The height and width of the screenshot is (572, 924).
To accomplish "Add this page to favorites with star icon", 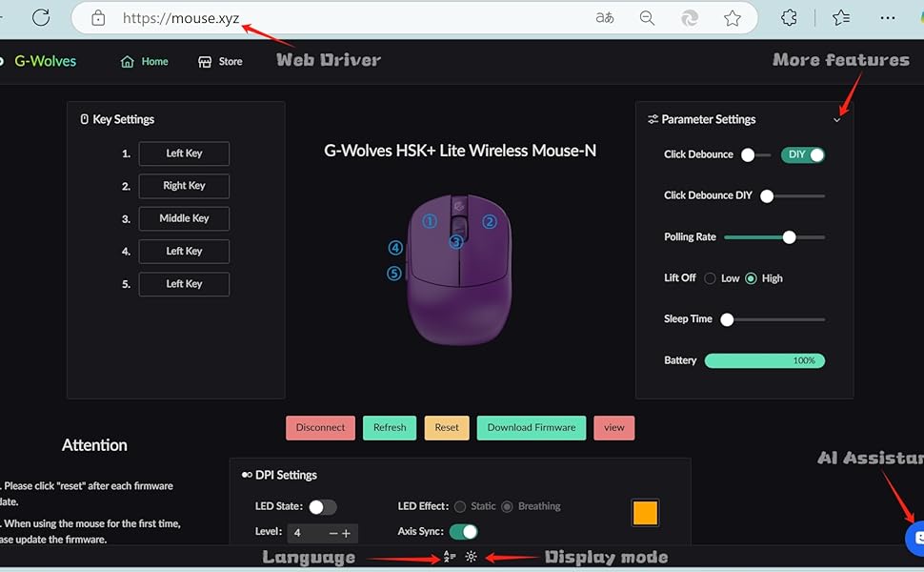I will tap(733, 18).
